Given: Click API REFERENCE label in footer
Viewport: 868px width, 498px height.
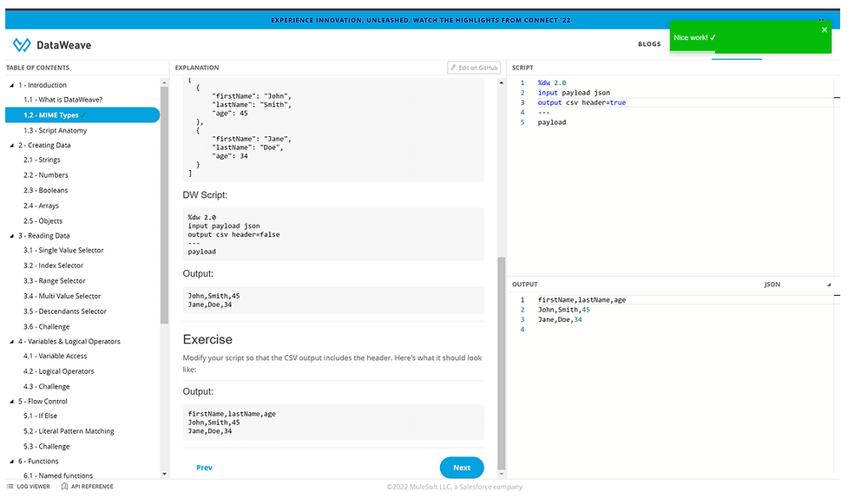Looking at the screenshot, I should pos(92,487).
